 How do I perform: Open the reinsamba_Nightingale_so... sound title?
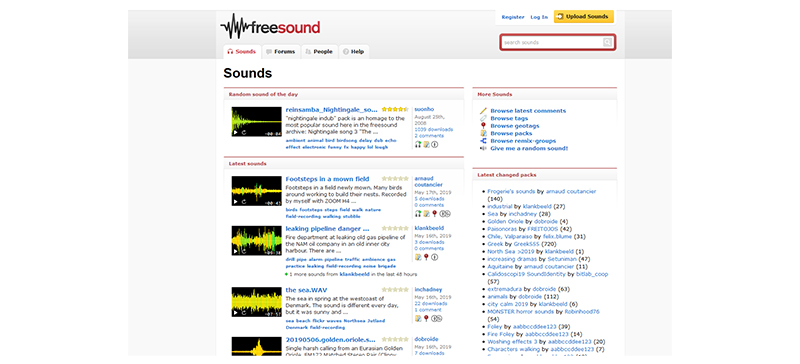click(x=332, y=109)
